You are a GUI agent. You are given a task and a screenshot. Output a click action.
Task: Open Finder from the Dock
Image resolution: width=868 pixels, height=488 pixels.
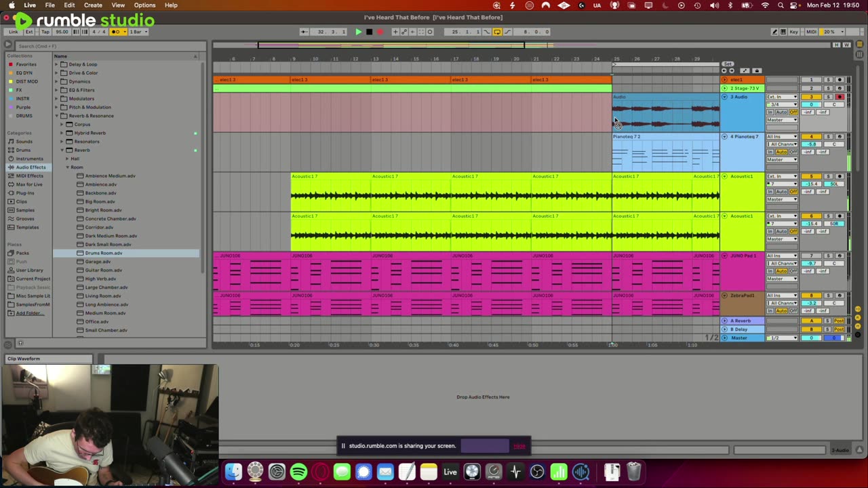tap(233, 471)
